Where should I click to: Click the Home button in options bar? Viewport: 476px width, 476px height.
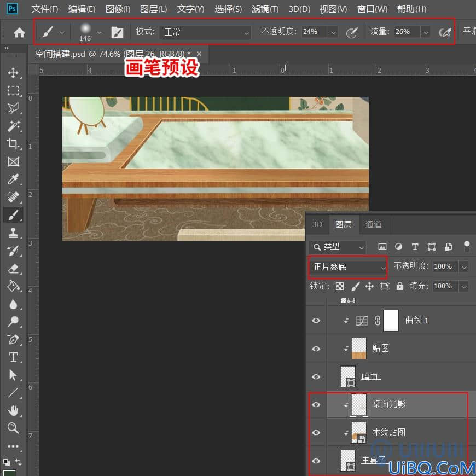19,32
